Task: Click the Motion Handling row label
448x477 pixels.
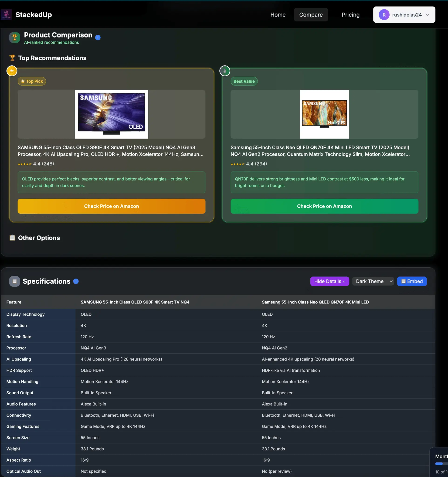Action: pyautogui.click(x=22, y=382)
